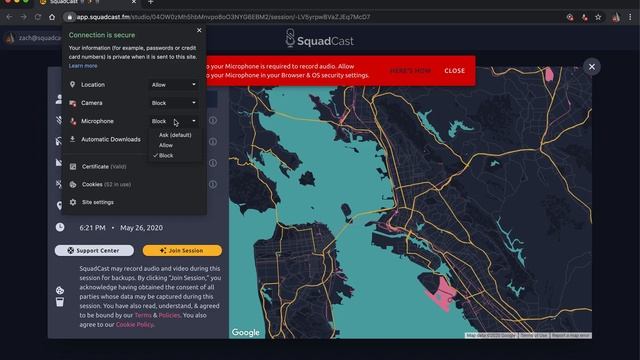The height and width of the screenshot is (360, 640).
Task: Click Connection is secure heading
Action: tap(102, 35)
